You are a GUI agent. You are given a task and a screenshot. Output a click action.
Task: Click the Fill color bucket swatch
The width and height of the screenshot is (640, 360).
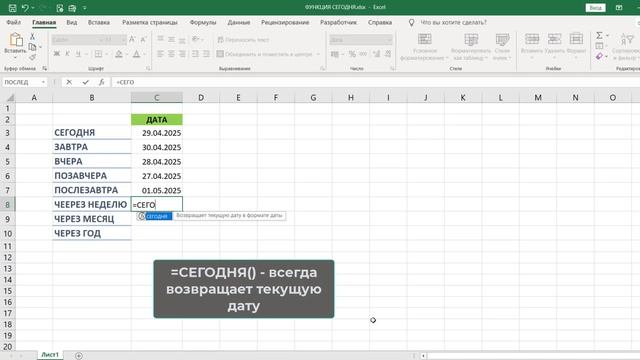(x=118, y=54)
